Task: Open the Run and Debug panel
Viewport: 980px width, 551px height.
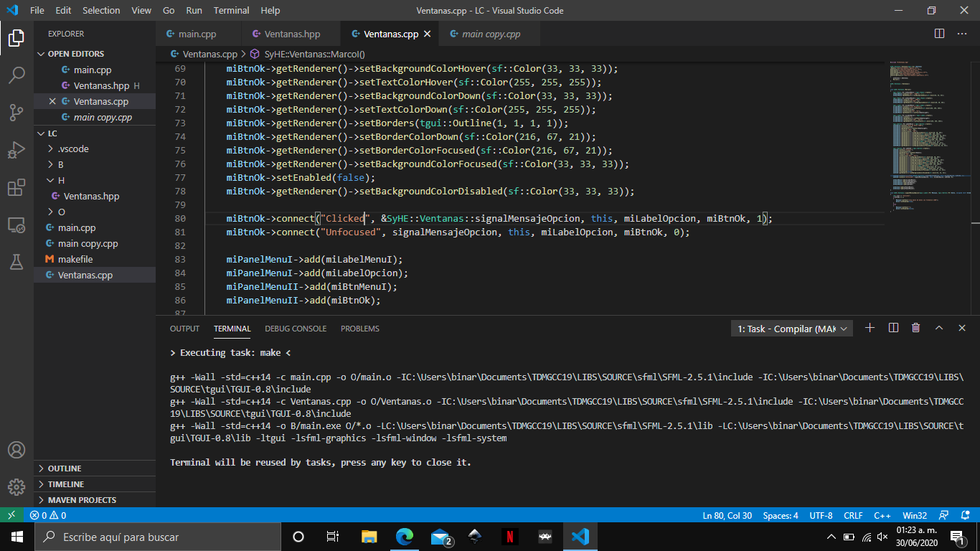Action: pos(16,149)
